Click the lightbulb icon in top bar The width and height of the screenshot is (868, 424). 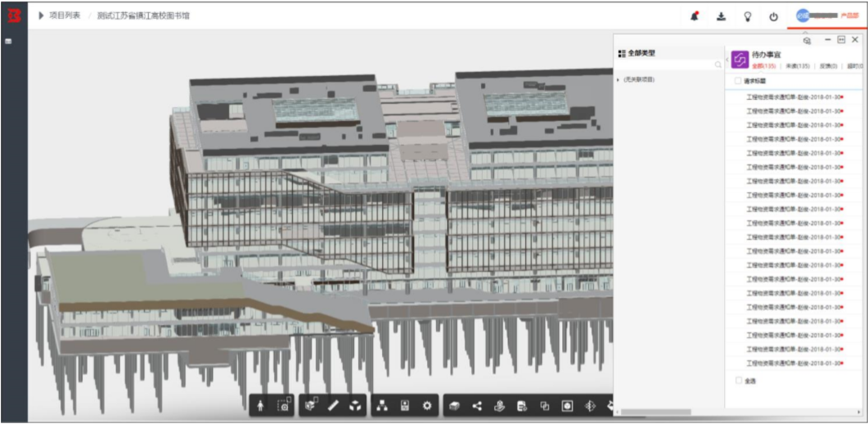coord(747,16)
